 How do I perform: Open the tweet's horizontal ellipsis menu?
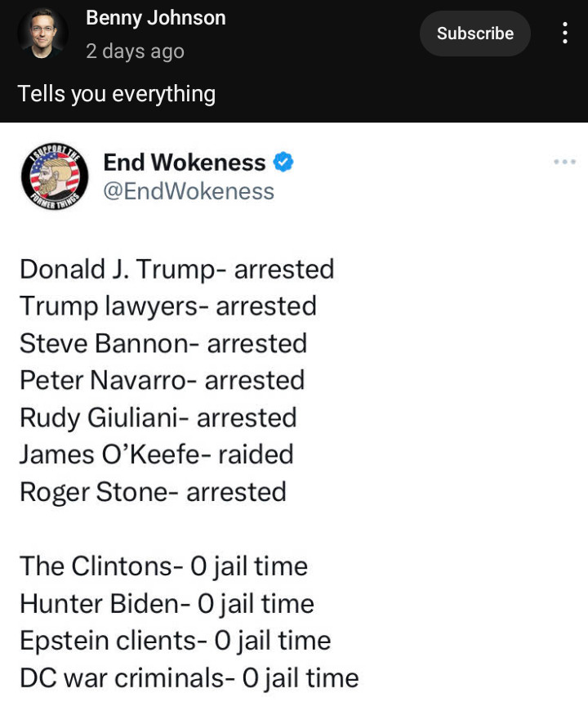564,162
